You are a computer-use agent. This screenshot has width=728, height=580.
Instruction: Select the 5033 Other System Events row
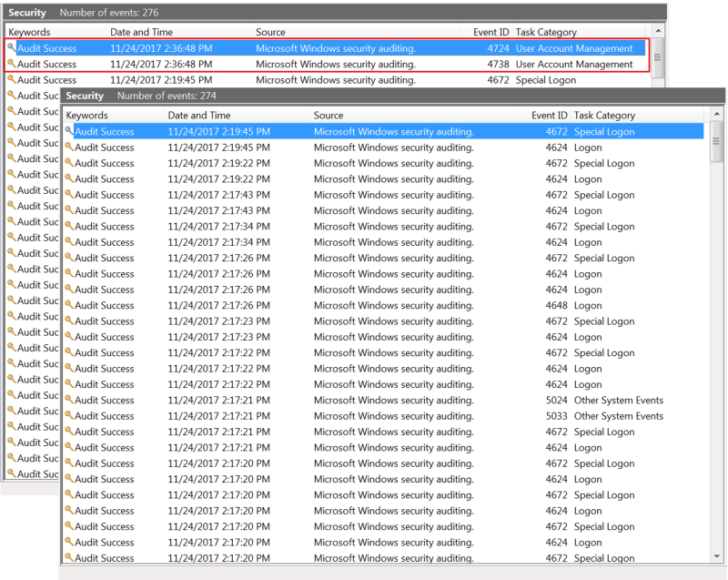point(383,416)
